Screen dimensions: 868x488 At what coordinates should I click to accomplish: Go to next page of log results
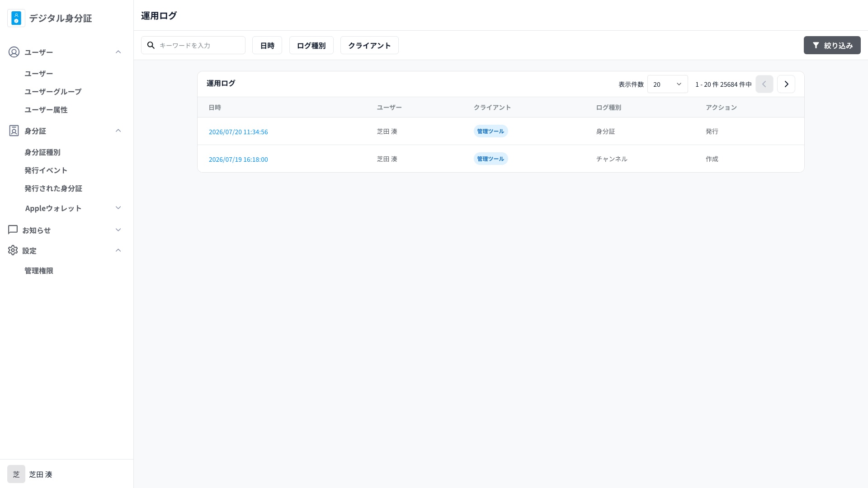(x=786, y=84)
